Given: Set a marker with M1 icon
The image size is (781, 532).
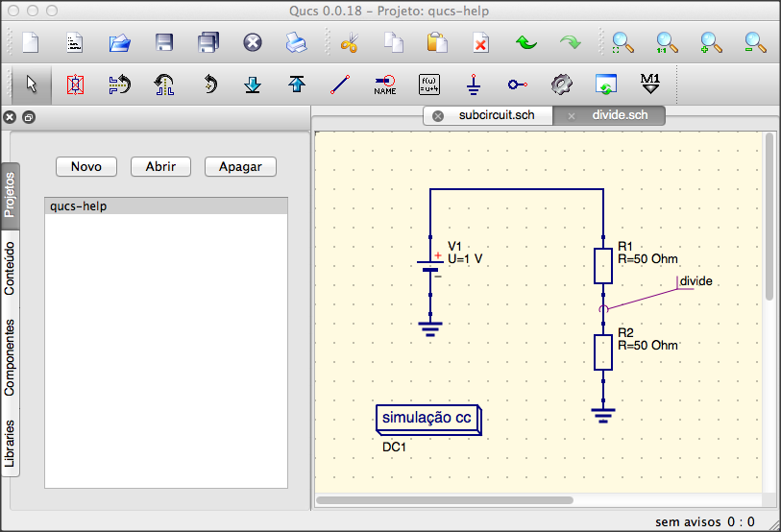Looking at the screenshot, I should pyautogui.click(x=650, y=85).
